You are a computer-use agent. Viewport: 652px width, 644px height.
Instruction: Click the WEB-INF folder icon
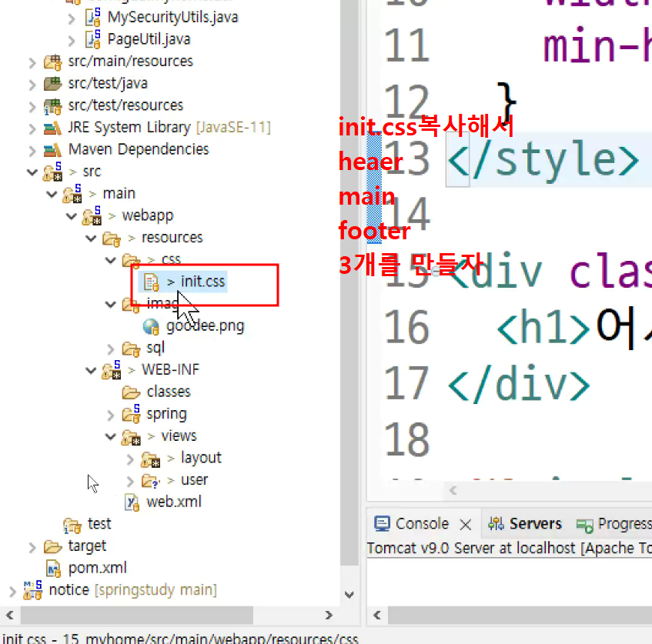[112, 370]
